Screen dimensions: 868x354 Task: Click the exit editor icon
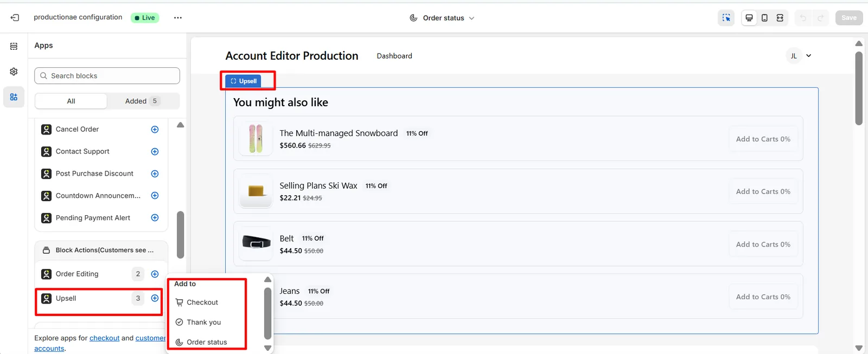15,17
